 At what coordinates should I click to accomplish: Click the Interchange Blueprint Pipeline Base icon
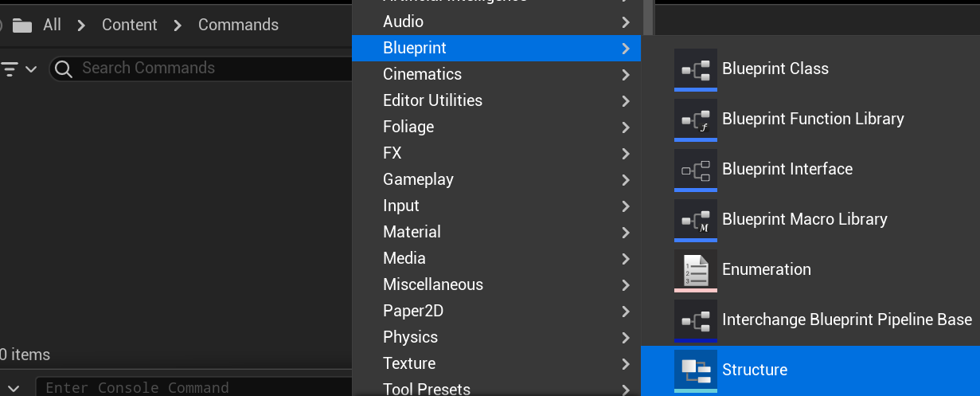click(695, 320)
